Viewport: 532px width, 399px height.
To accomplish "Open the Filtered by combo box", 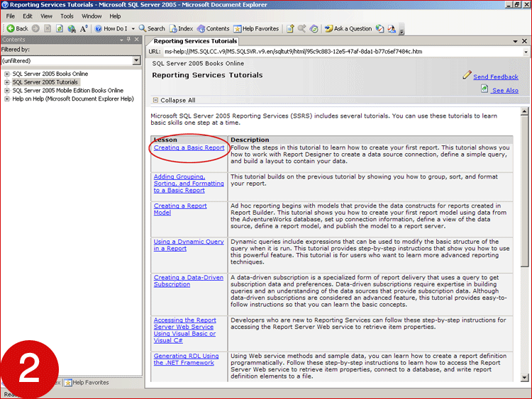I will click(70, 61).
